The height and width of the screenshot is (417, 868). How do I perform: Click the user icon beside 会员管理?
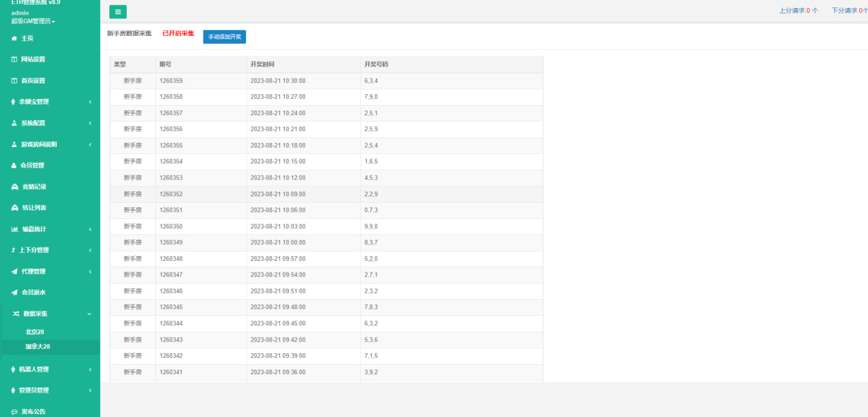coord(14,165)
